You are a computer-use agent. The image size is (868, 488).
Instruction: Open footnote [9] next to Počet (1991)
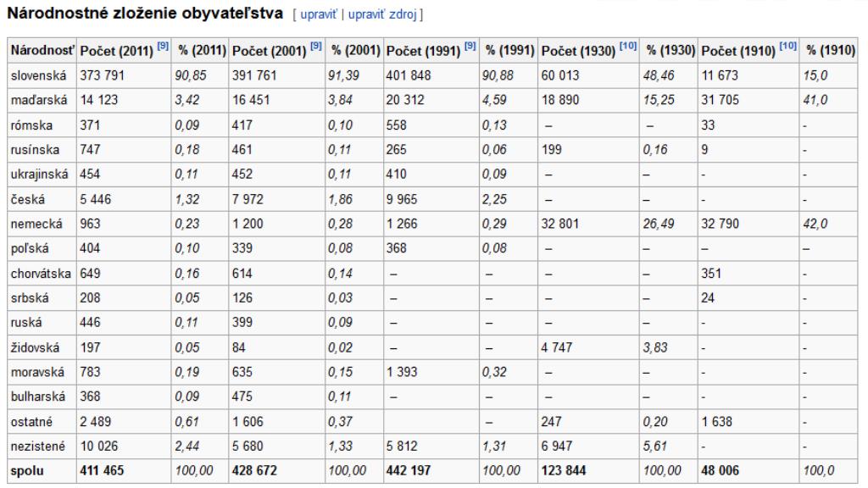(470, 46)
